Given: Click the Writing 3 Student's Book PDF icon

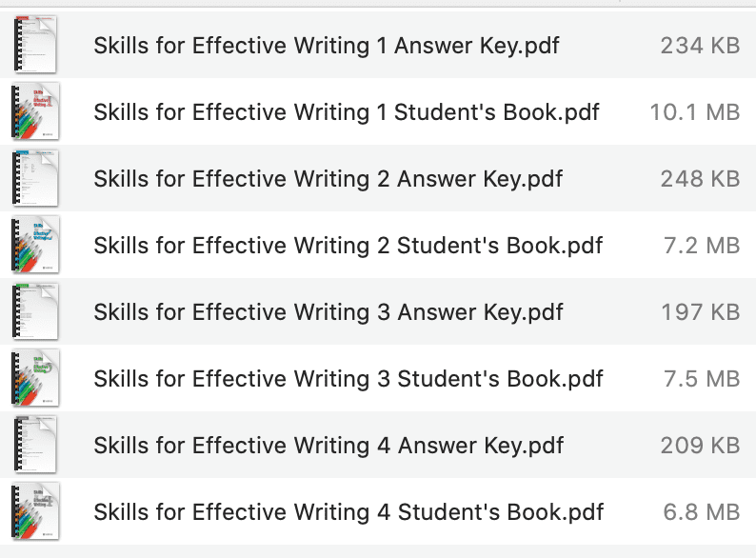Looking at the screenshot, I should pos(35,378).
